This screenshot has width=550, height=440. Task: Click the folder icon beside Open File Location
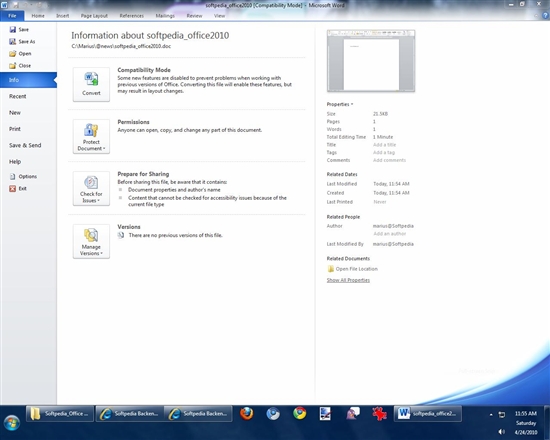(x=330, y=269)
